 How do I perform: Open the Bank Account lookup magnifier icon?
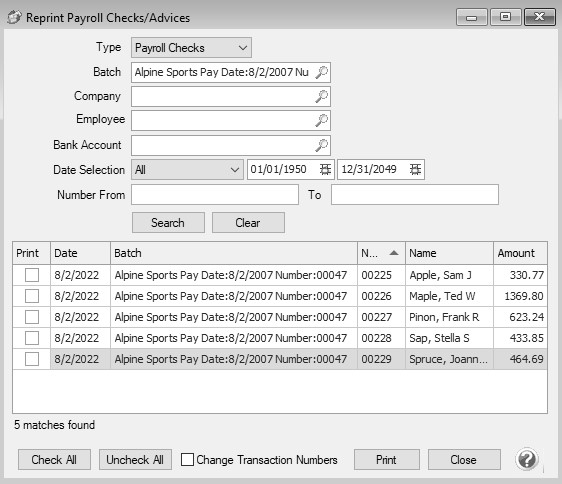pyautogui.click(x=322, y=145)
